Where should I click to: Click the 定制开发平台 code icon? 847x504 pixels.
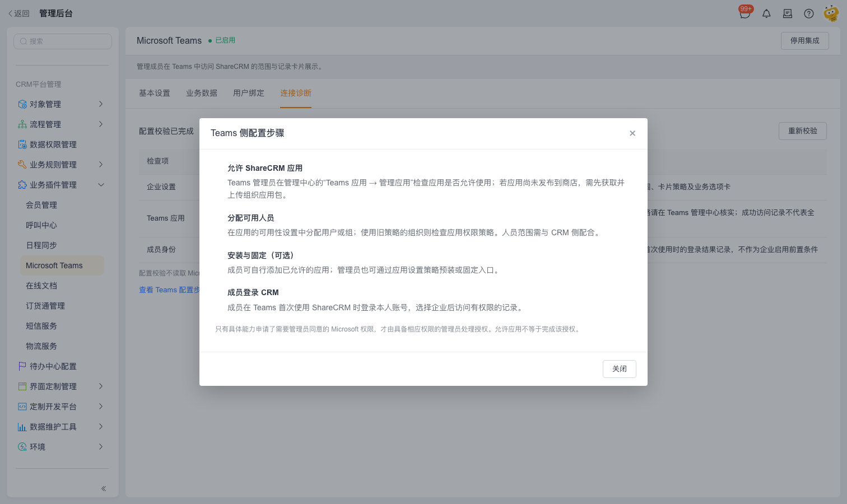pyautogui.click(x=22, y=407)
